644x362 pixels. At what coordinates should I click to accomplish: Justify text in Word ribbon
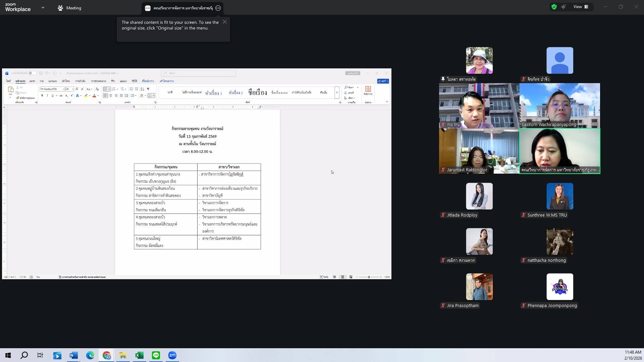tap(121, 96)
